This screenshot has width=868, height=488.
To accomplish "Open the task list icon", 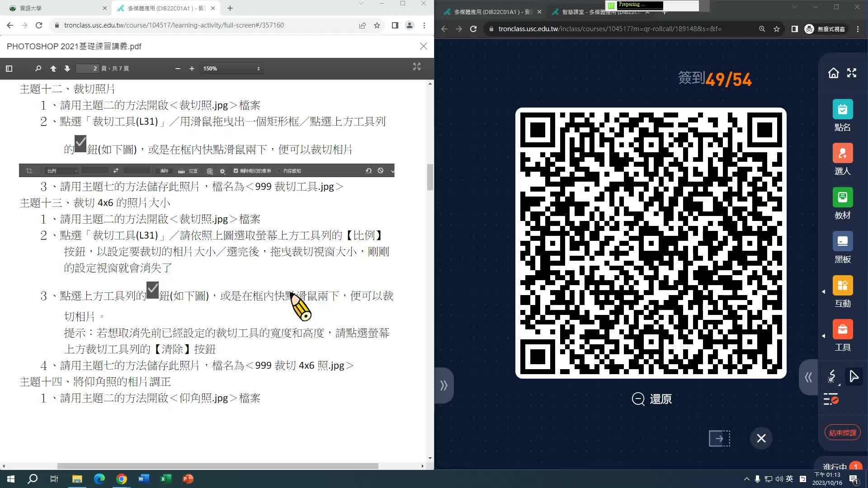I will click(831, 399).
